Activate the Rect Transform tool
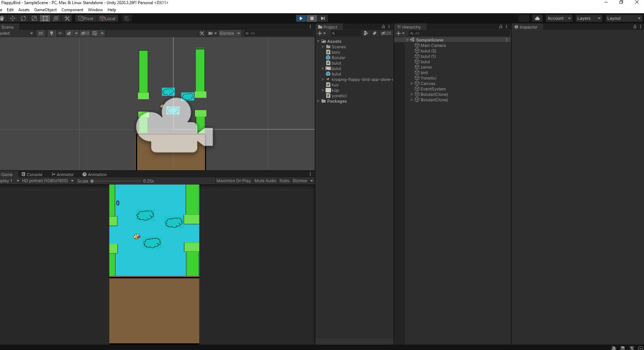This screenshot has height=350, width=644. [x=45, y=18]
